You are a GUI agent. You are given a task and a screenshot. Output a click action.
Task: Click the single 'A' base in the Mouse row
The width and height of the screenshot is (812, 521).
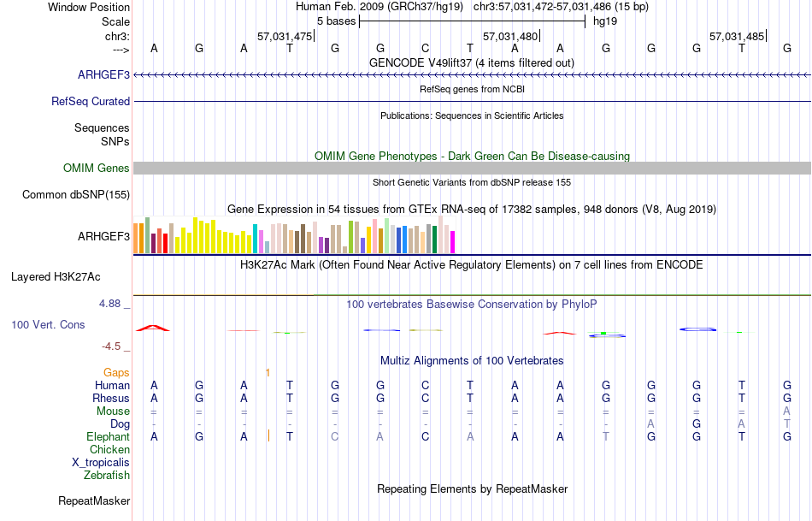click(x=786, y=411)
